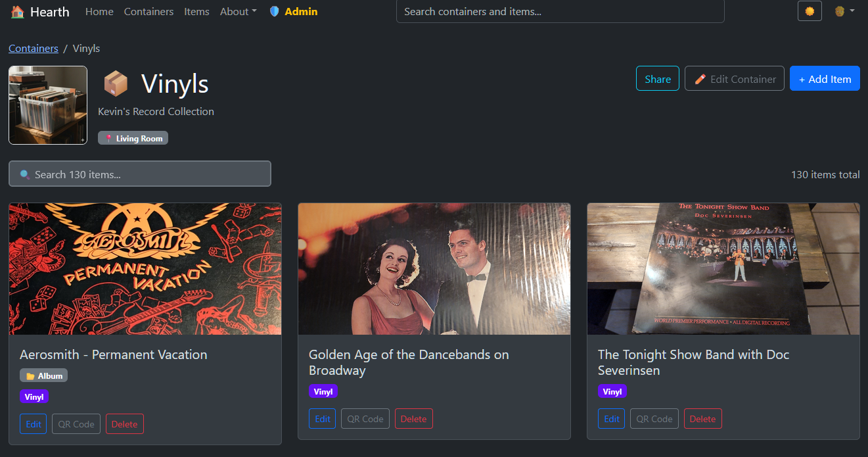Select the Living Room location pin badge

click(x=133, y=138)
